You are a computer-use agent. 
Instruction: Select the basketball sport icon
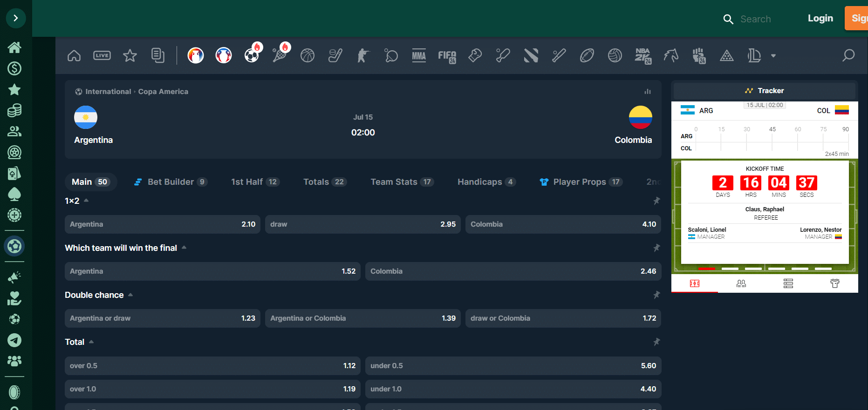coord(308,55)
